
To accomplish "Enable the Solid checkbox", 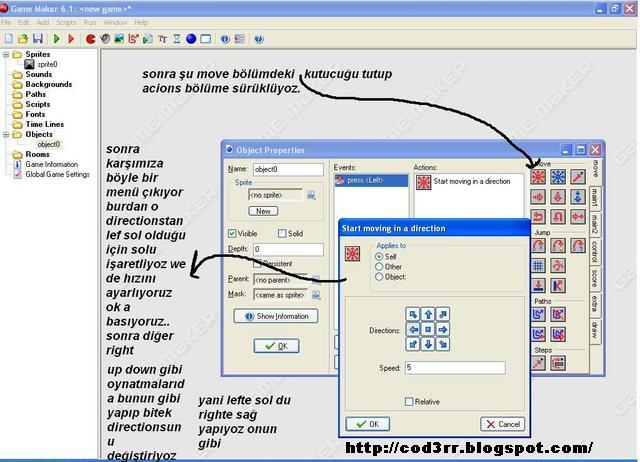I will [x=282, y=233].
